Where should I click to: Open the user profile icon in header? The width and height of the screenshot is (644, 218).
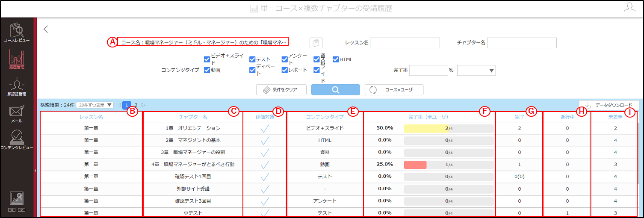click(x=630, y=7)
